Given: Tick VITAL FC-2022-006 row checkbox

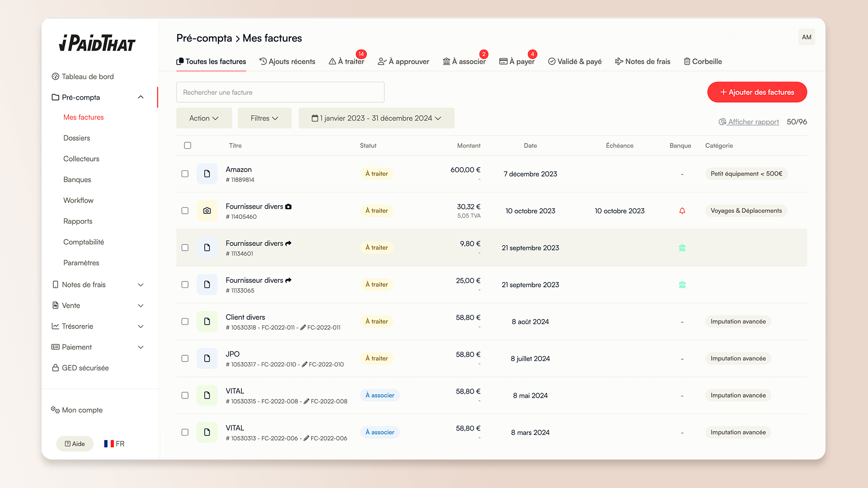Looking at the screenshot, I should pyautogui.click(x=185, y=432).
